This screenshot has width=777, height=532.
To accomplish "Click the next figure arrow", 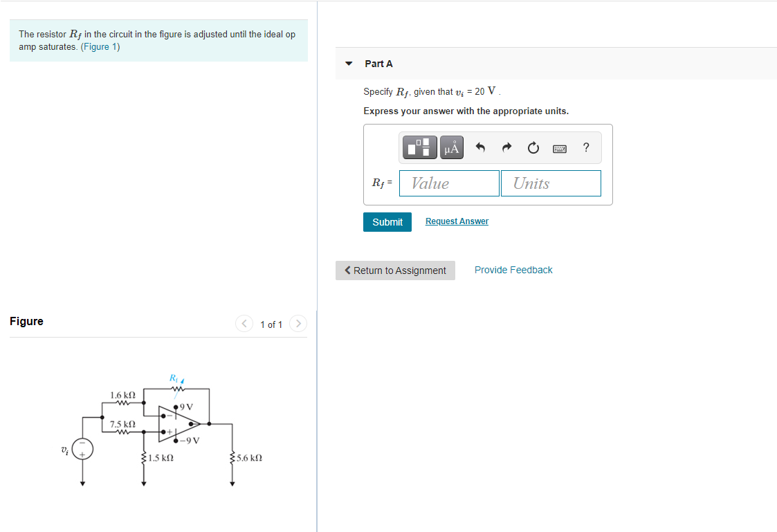I will [298, 323].
